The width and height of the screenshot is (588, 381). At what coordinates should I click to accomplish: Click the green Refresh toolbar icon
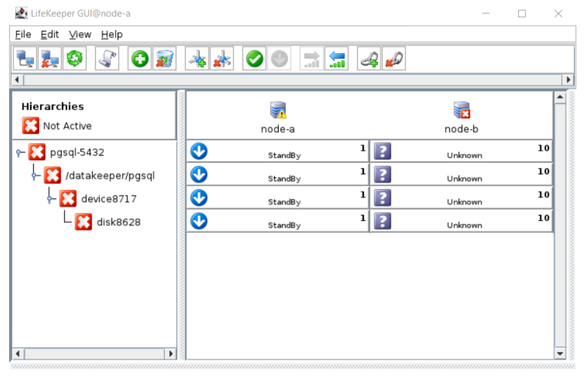click(x=75, y=59)
